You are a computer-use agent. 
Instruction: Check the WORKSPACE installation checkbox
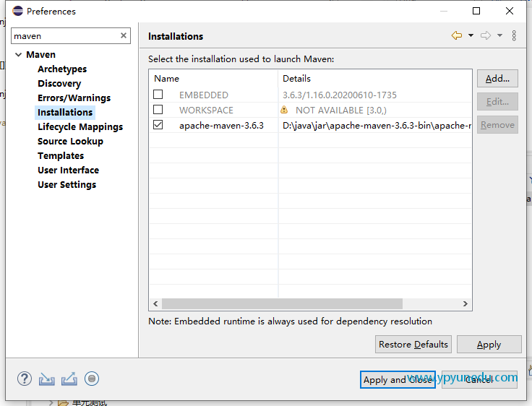[x=158, y=110]
